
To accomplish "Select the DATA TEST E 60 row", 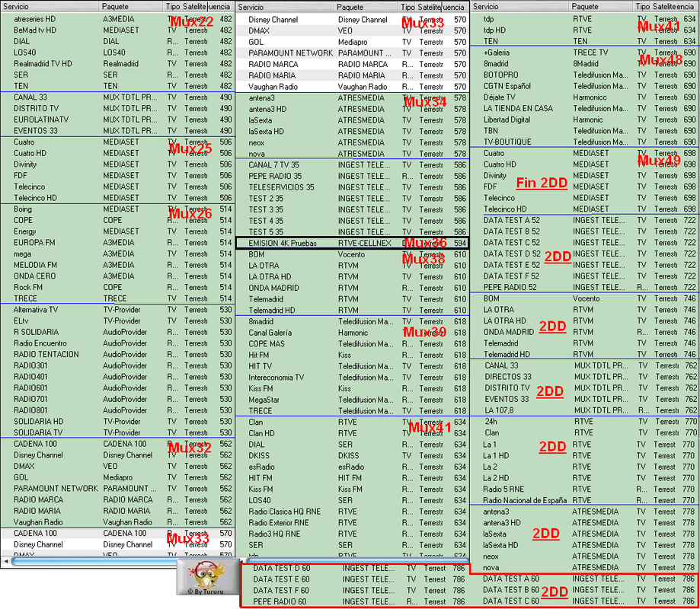I will 356,579.
